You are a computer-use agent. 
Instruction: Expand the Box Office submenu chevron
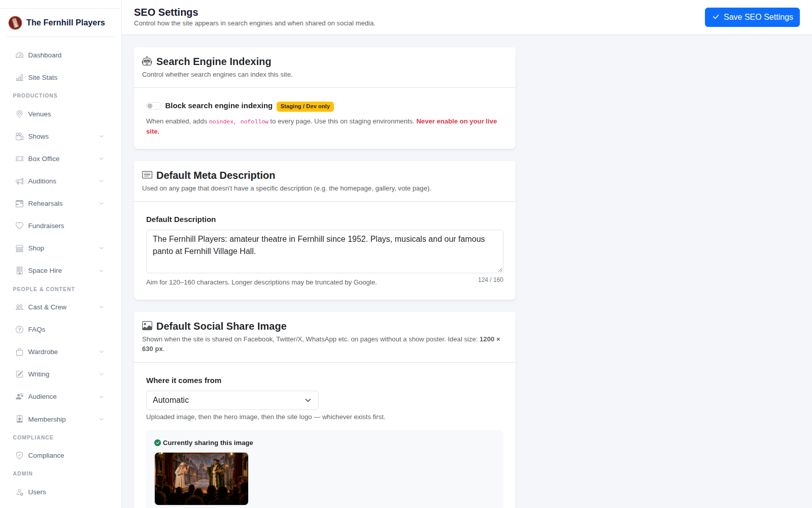[101, 159]
